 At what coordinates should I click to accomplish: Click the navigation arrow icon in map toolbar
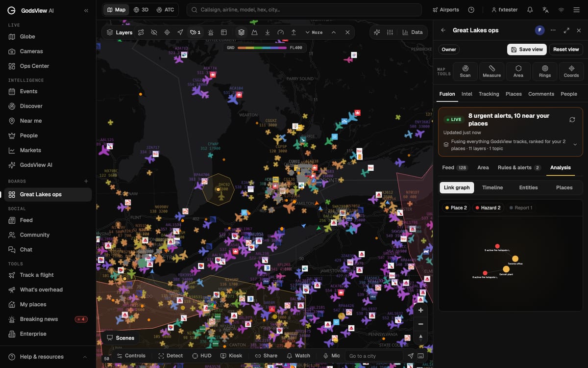coord(180,32)
